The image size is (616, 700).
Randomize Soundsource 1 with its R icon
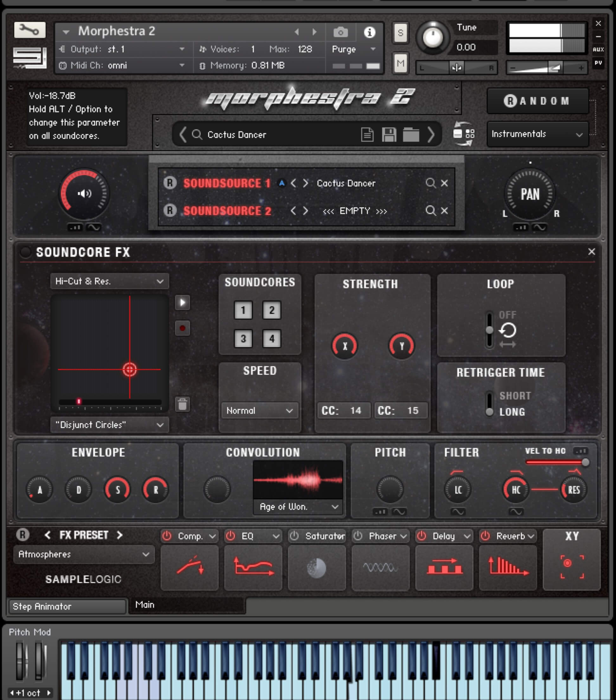170,183
